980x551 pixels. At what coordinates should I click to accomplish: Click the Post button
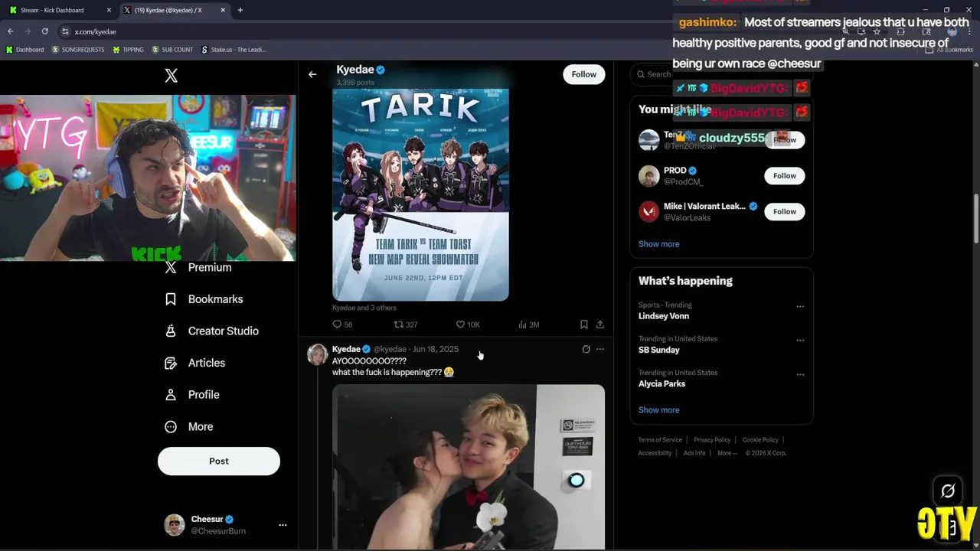219,461
